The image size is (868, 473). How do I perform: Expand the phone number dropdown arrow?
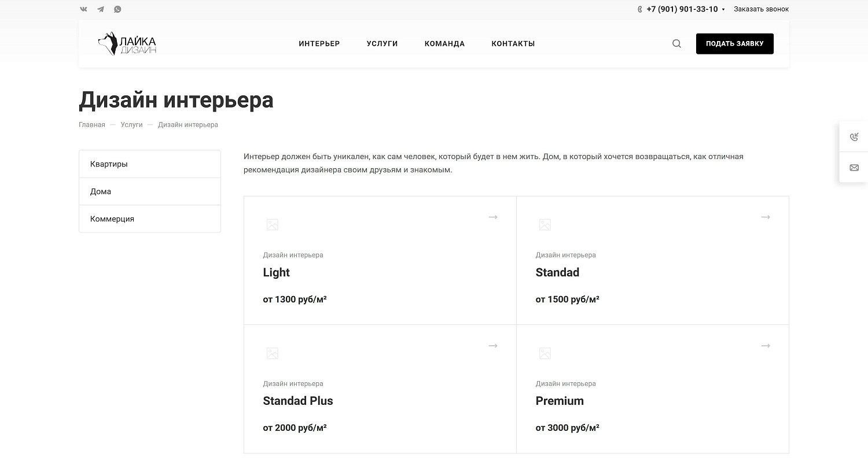(724, 9)
